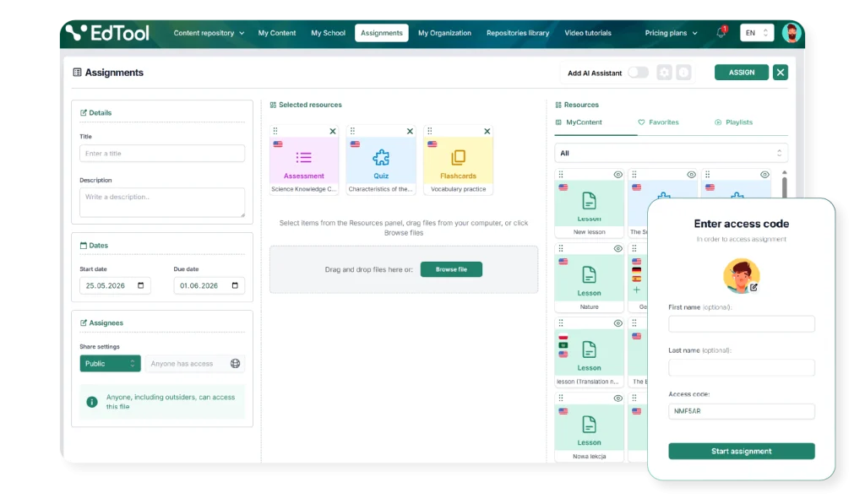Remove the Assessment resource card
This screenshot has height=504, width=865.
(333, 131)
